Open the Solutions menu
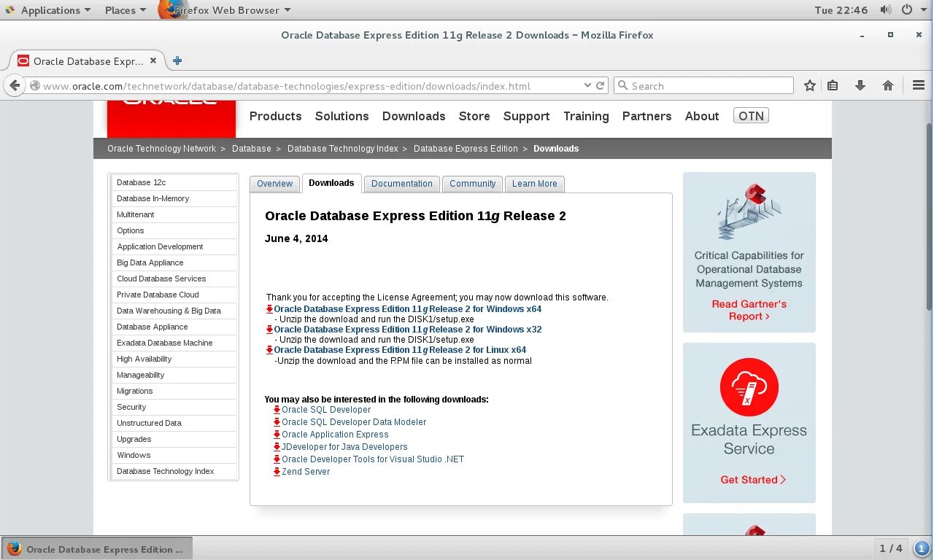This screenshot has height=560, width=934. click(341, 116)
